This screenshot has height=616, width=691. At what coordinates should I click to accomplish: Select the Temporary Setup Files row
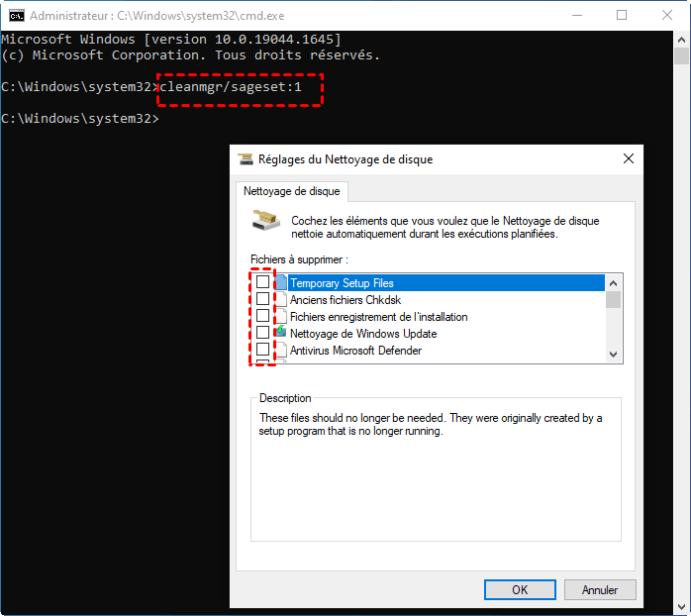[x=445, y=283]
